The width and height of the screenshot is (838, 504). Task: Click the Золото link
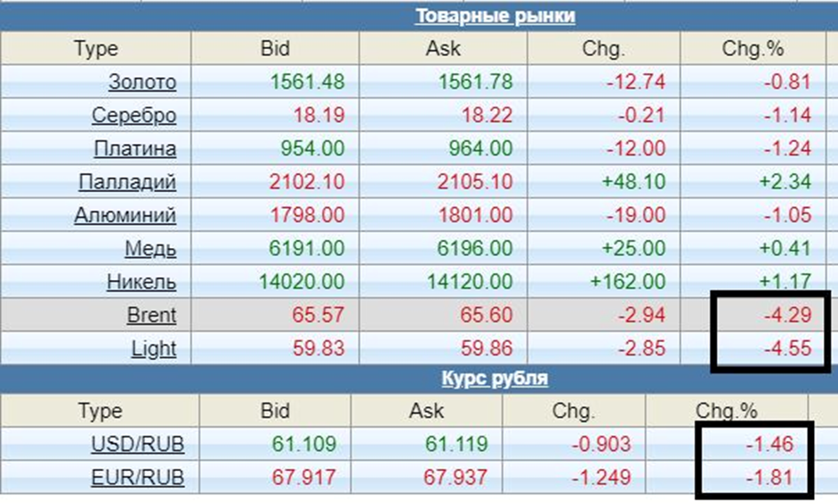(x=142, y=83)
